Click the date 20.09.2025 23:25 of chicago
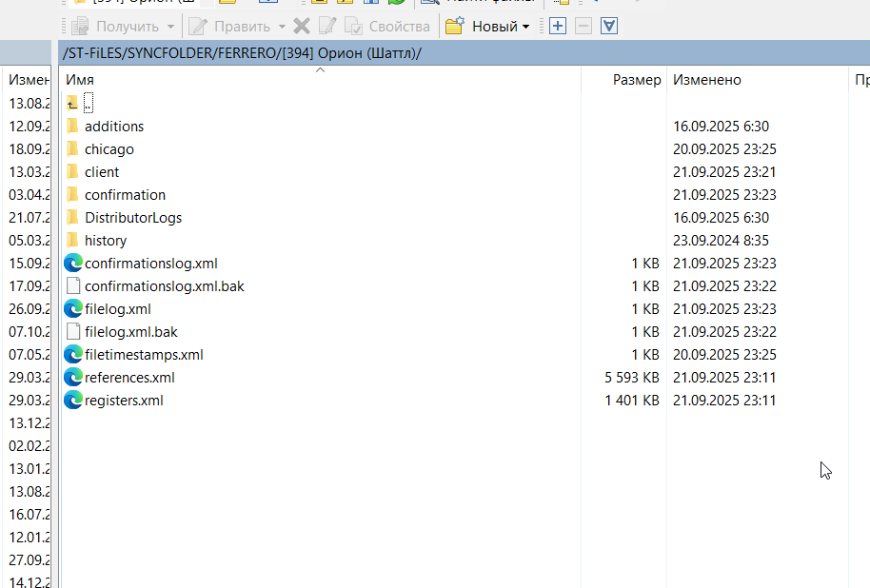This screenshot has height=588, width=870. [724, 148]
